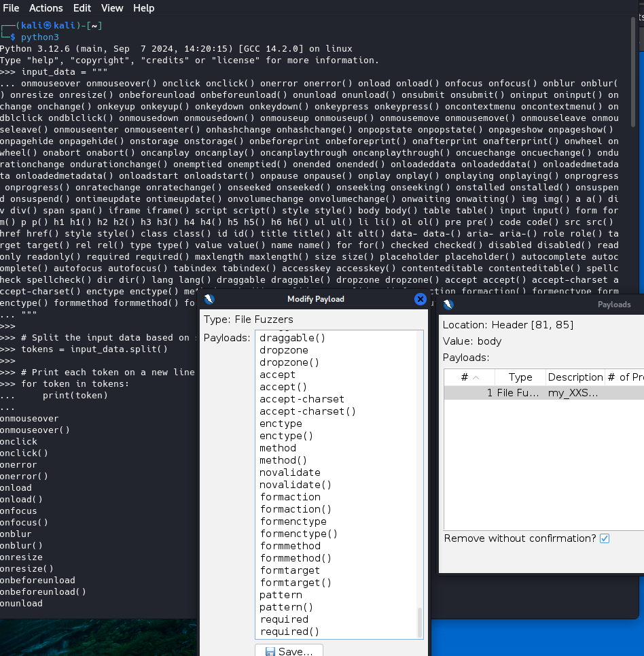Screen dimensions: 644x656
Task: Select 'formmethod()' in payload list
Action: 296,558
